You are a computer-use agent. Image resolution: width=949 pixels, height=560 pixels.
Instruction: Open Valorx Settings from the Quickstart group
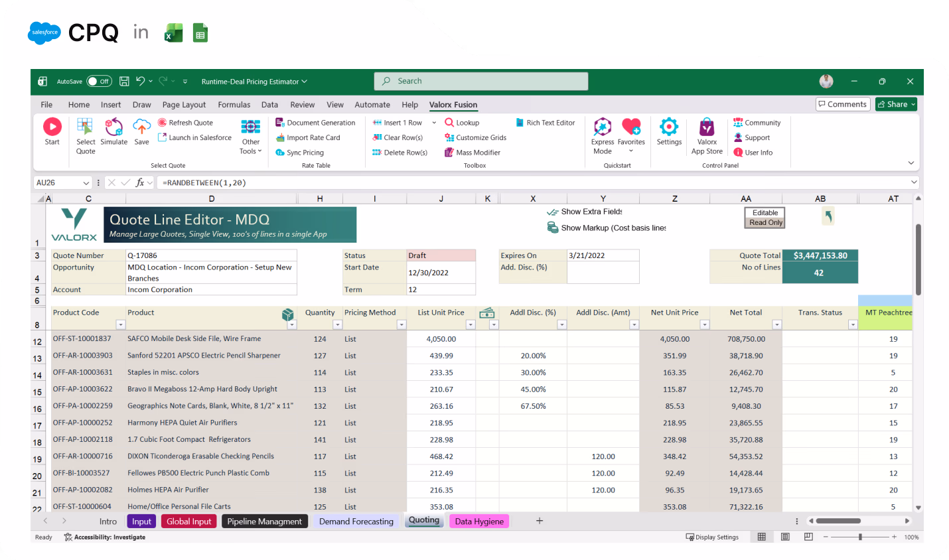tap(669, 132)
